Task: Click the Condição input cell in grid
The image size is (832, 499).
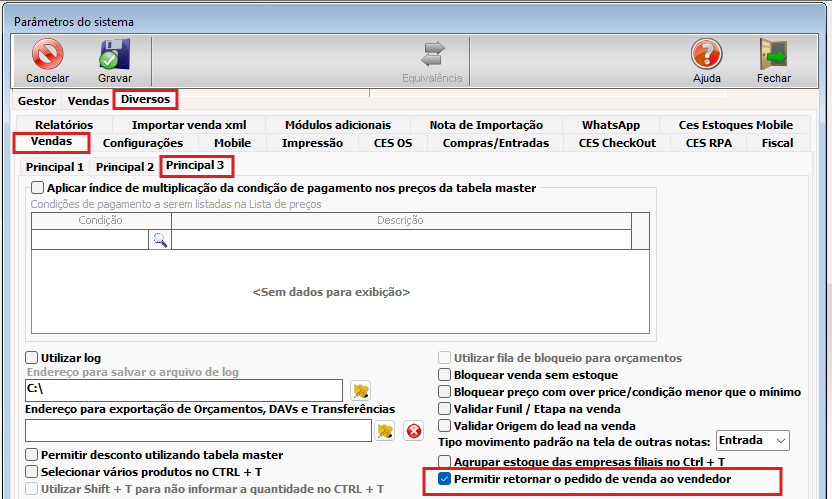Action: [x=90, y=240]
